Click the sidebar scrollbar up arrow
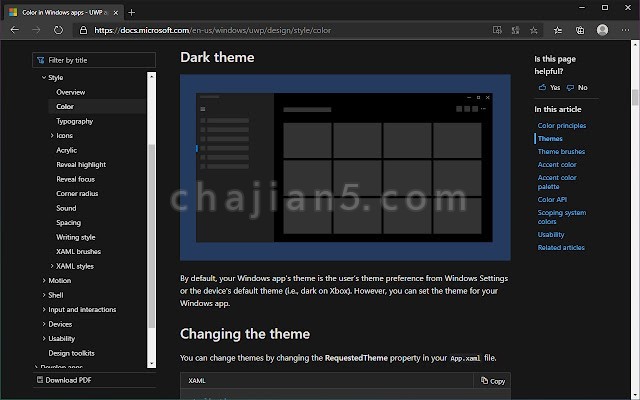Viewport: 640px width, 400px height. coord(151,76)
